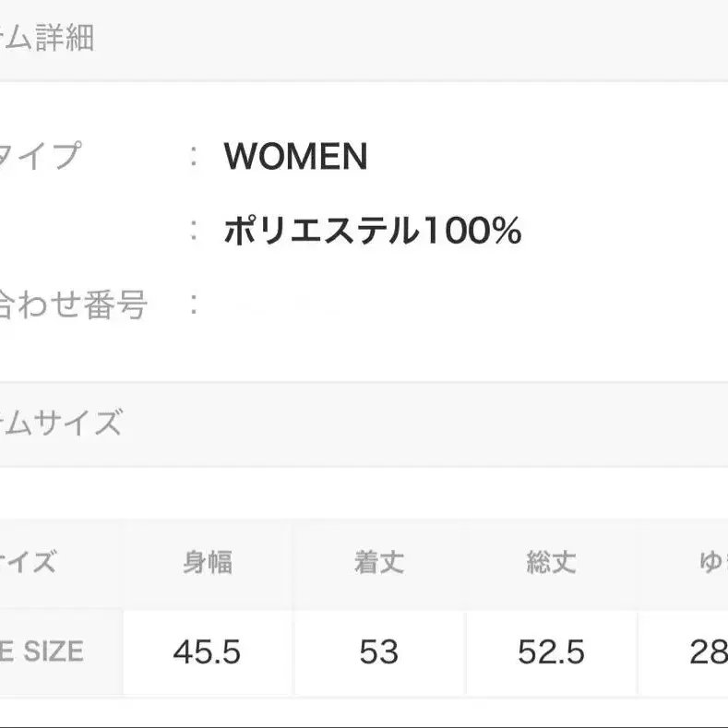Click the 28 sleeve length cell
This screenshot has height=728, width=728.
[709, 652]
